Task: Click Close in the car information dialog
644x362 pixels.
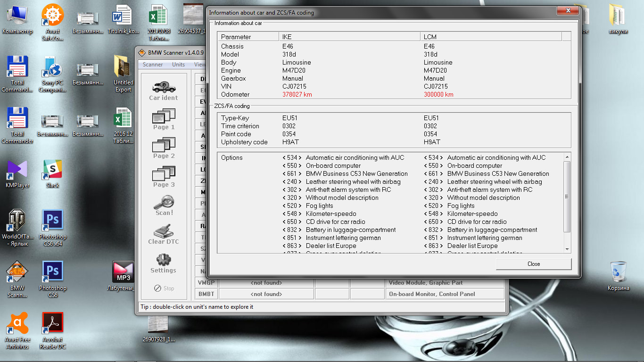Action: (x=534, y=264)
